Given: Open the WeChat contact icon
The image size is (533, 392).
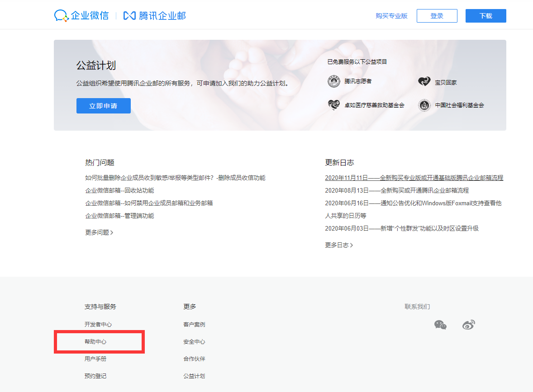Looking at the screenshot, I should [441, 325].
